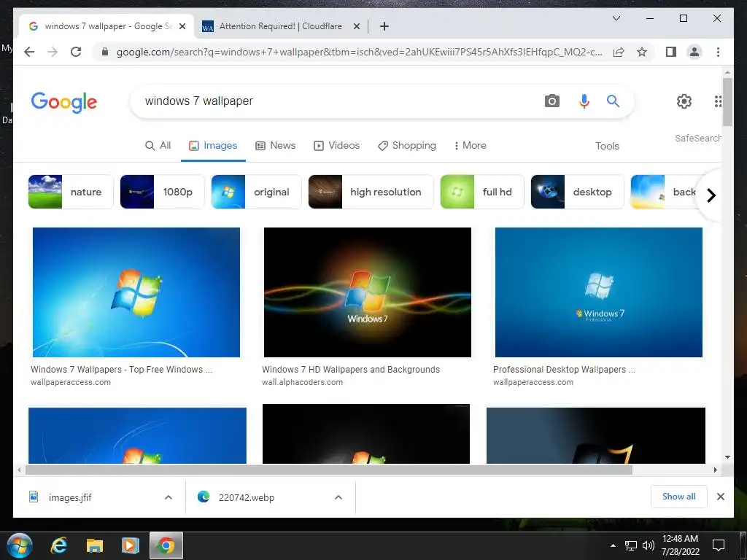Open Windows 7 Wallpapers Top Free thumbnail
This screenshot has width=747, height=560.
[136, 292]
